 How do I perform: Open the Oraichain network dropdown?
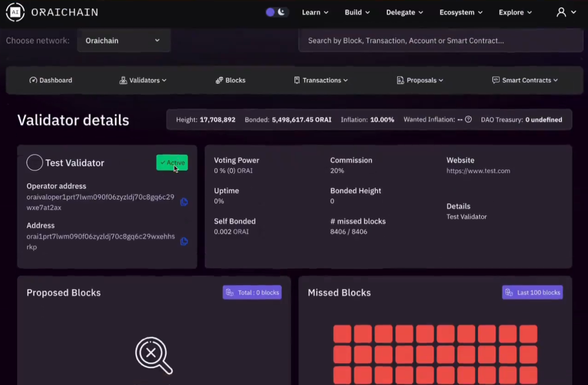tap(124, 40)
